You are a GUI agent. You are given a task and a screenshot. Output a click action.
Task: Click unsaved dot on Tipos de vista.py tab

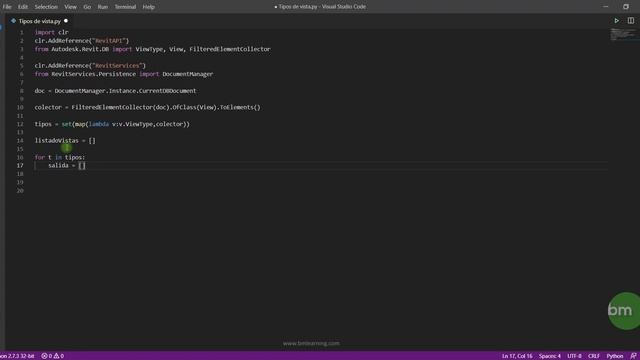(66, 21)
